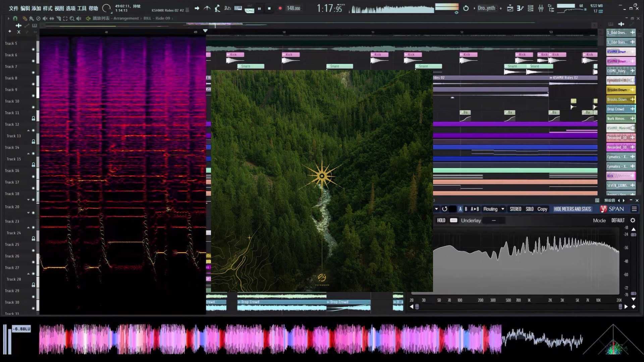Toggle mute dot on Track 10

coord(33,107)
